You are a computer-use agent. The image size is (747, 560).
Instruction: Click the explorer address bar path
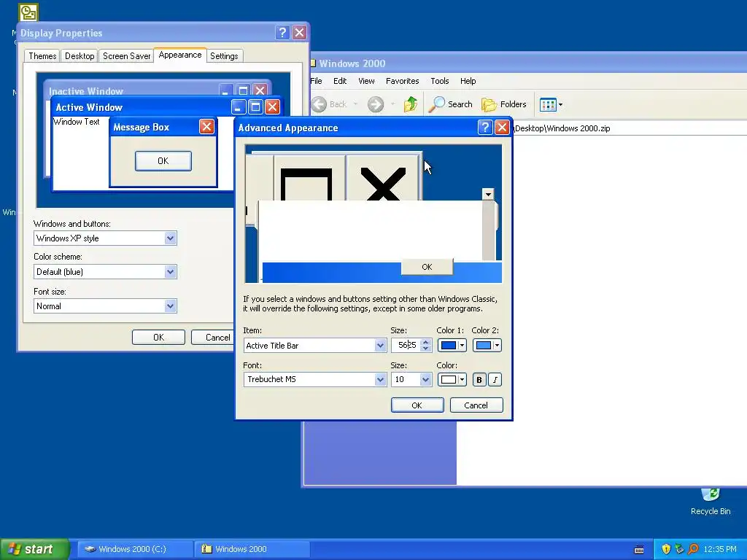(562, 128)
